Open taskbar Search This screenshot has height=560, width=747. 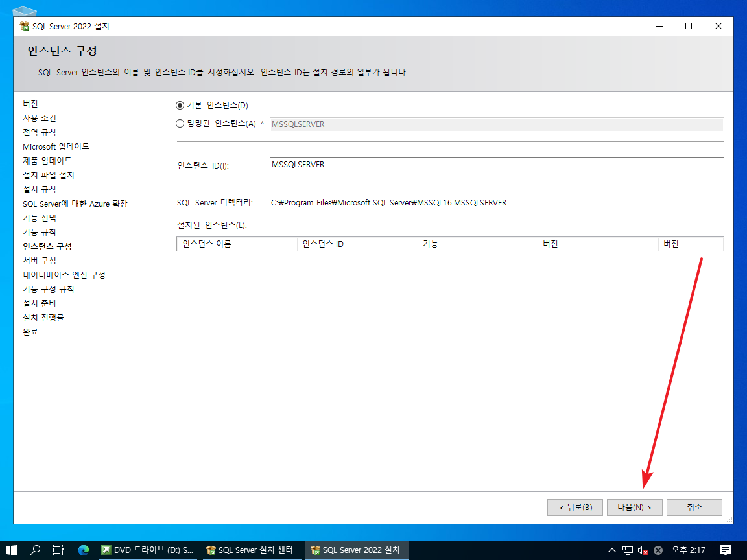point(35,550)
